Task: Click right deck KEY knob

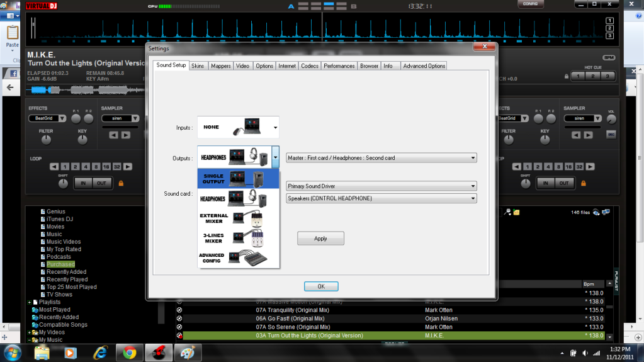Action: tap(545, 140)
